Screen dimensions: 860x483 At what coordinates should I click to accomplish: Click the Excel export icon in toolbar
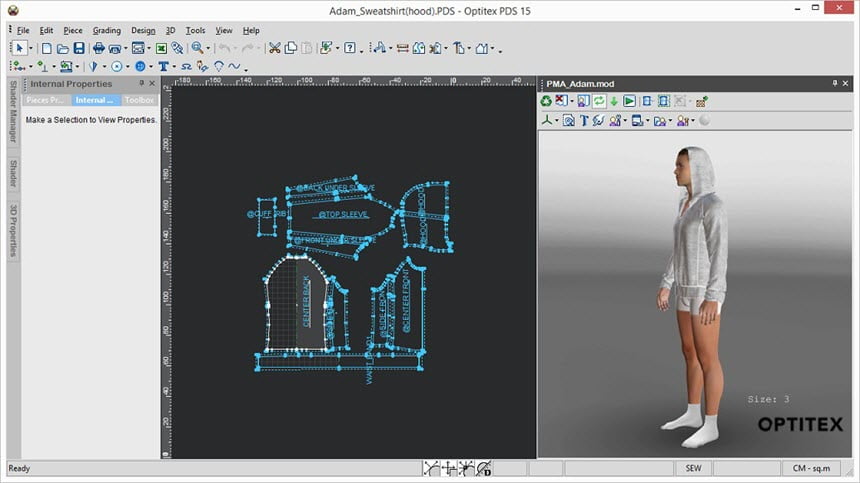click(x=161, y=48)
